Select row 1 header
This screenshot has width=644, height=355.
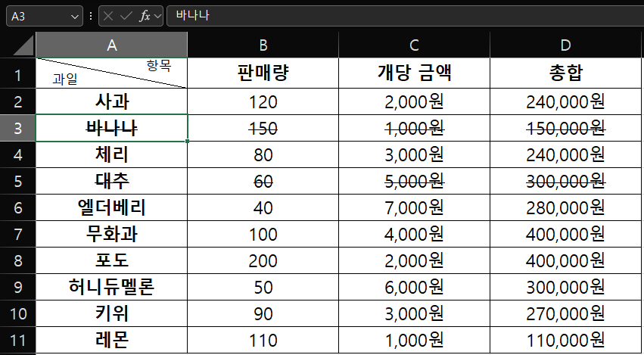17,73
